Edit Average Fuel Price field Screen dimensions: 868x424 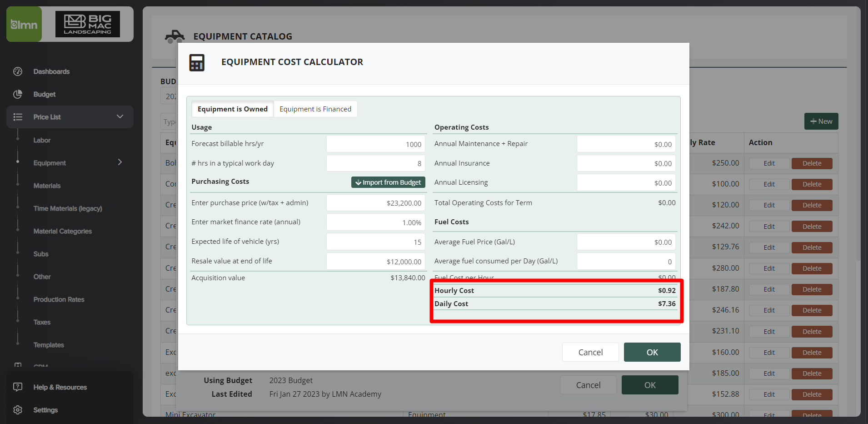tap(626, 242)
